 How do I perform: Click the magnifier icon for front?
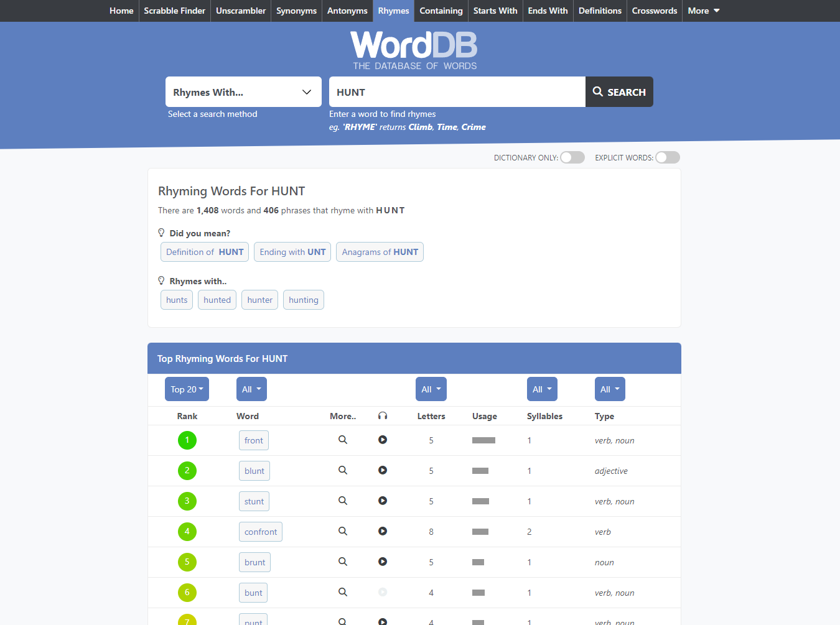(343, 440)
